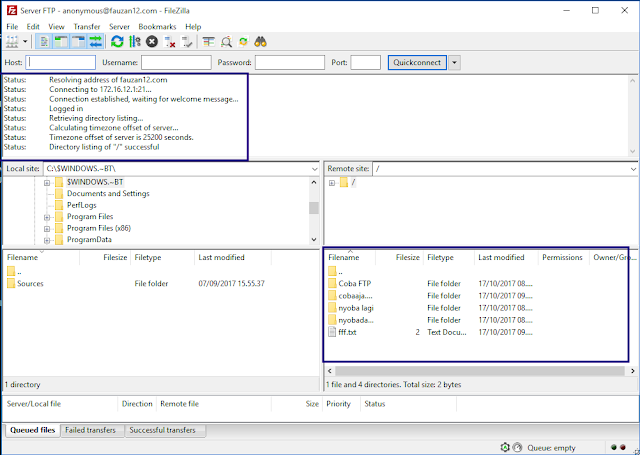
Task: Open the File menu
Action: click(x=12, y=27)
